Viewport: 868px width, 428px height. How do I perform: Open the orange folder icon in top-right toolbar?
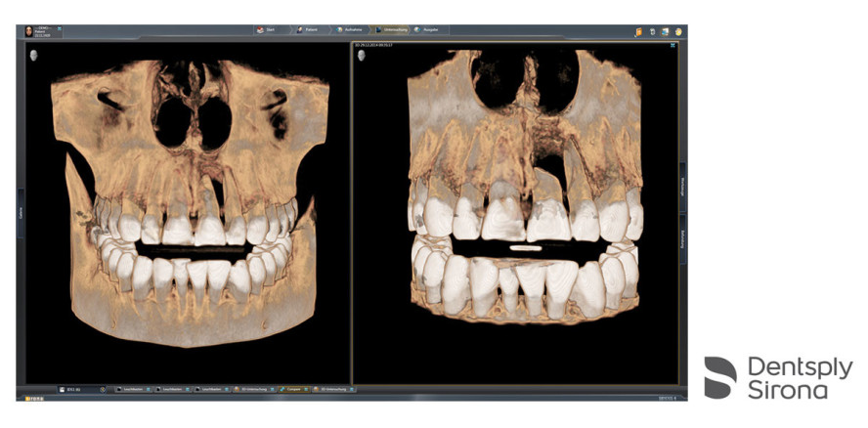click(638, 31)
